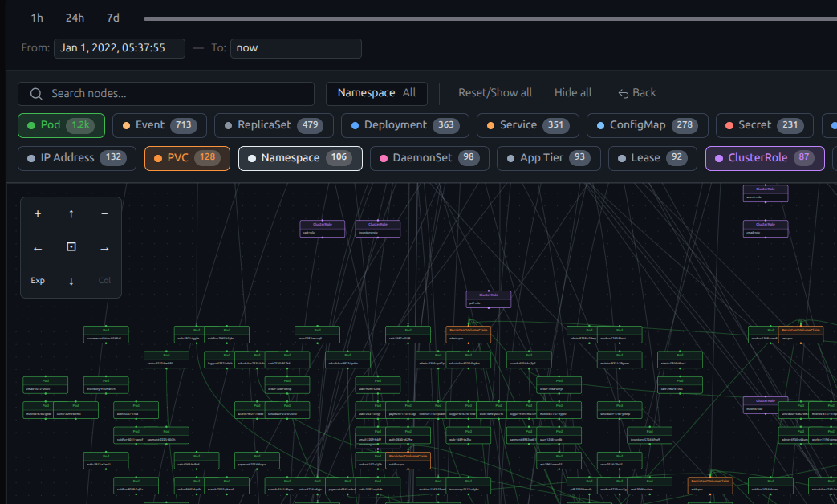Click the fit-to-view center icon

pyautogui.click(x=71, y=248)
